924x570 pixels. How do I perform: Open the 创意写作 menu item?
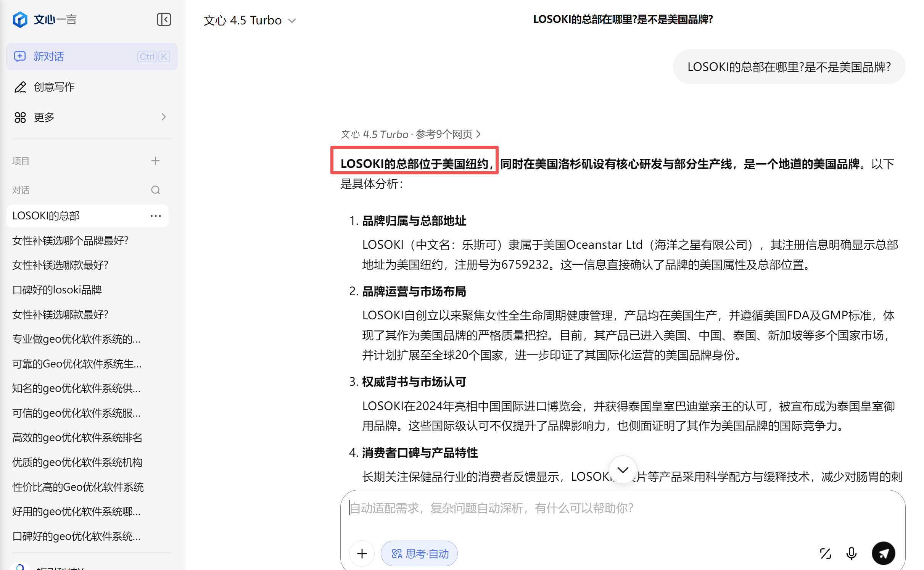point(54,87)
